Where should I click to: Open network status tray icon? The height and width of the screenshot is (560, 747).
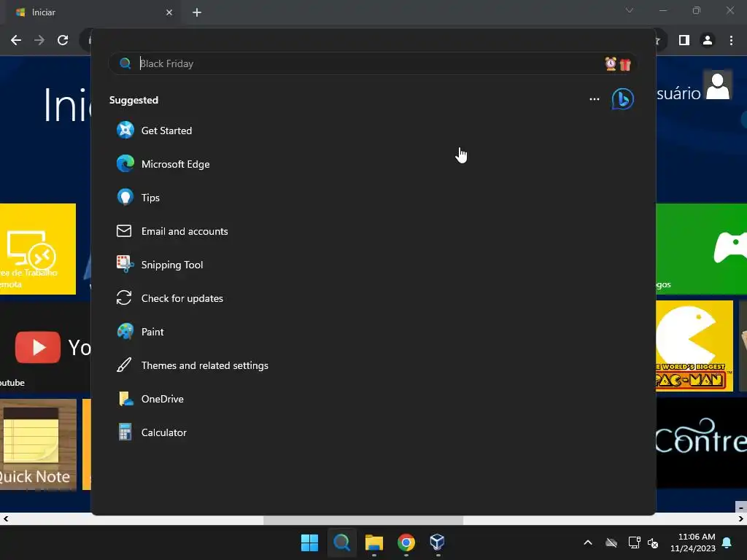[634, 542]
